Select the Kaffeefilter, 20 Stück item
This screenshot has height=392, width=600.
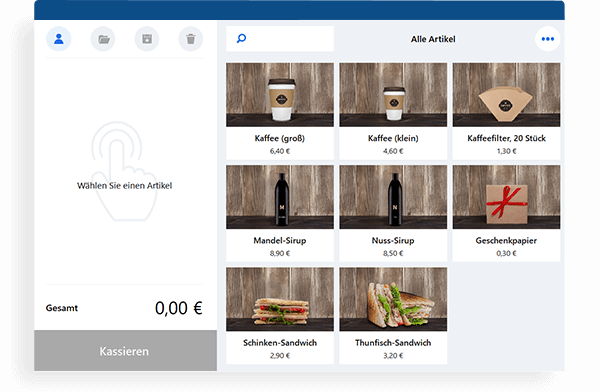pyautogui.click(x=506, y=111)
